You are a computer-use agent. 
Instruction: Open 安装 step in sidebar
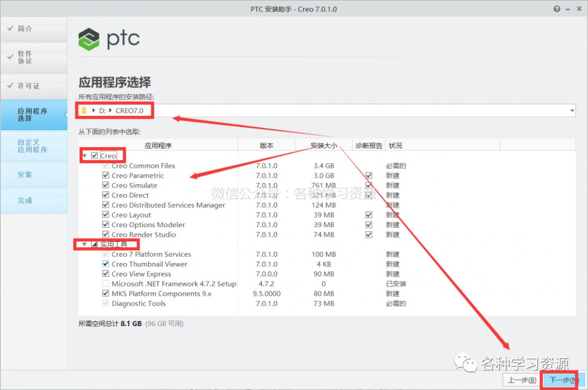point(34,175)
